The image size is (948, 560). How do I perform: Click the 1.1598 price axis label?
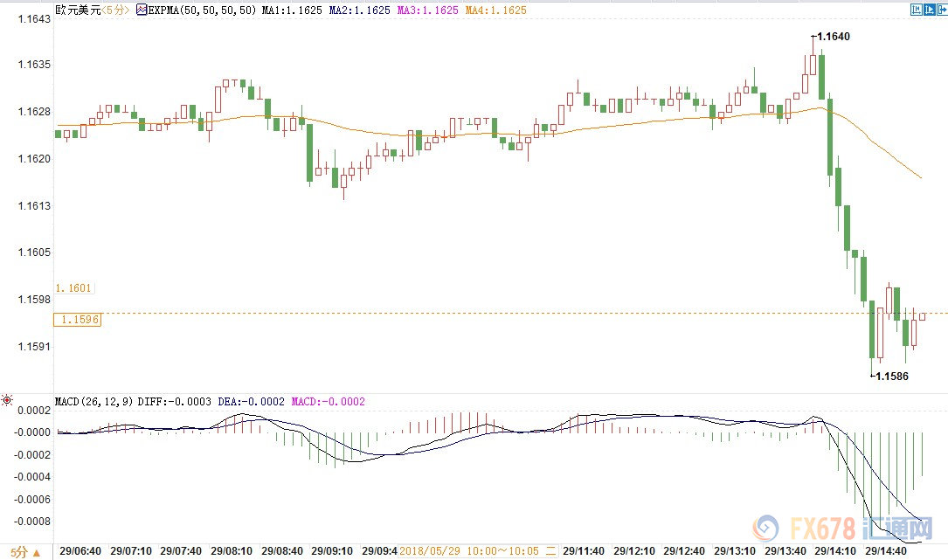(34, 300)
